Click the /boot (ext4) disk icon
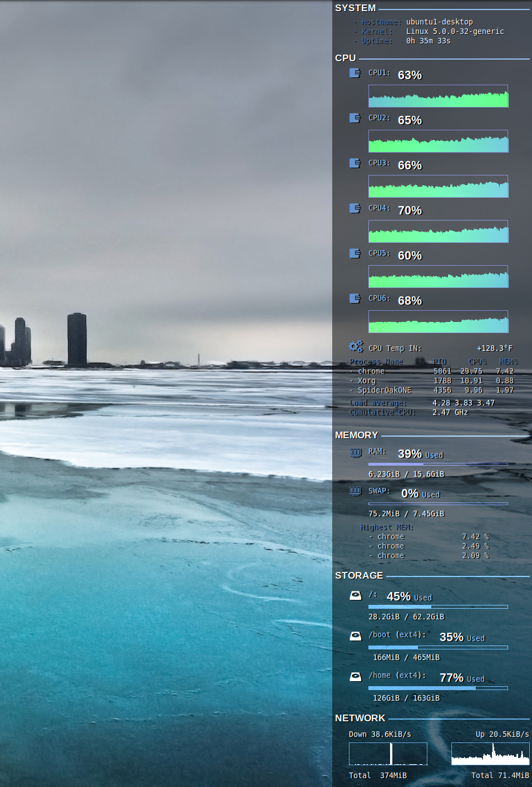 [x=355, y=636]
